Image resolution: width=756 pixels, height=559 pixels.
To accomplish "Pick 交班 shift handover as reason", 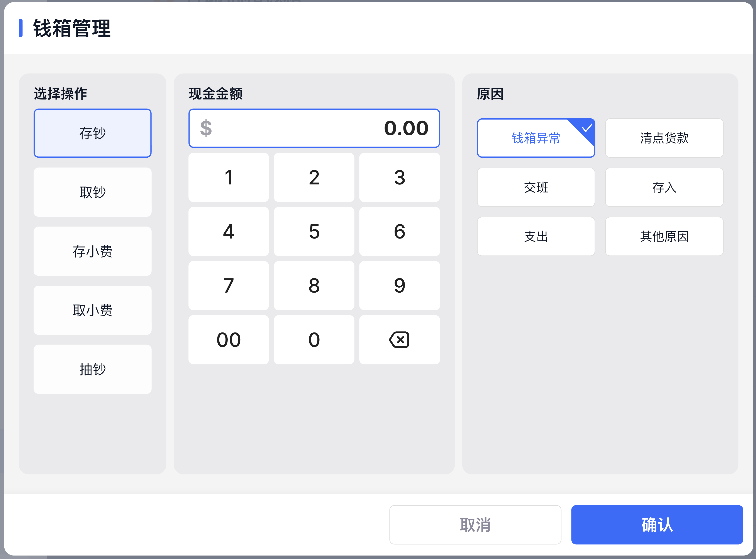I will [536, 187].
